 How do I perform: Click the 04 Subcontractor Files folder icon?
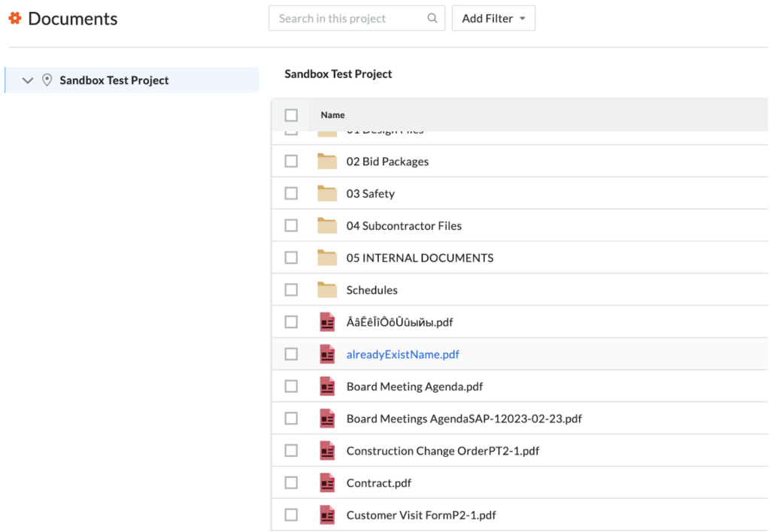click(327, 226)
